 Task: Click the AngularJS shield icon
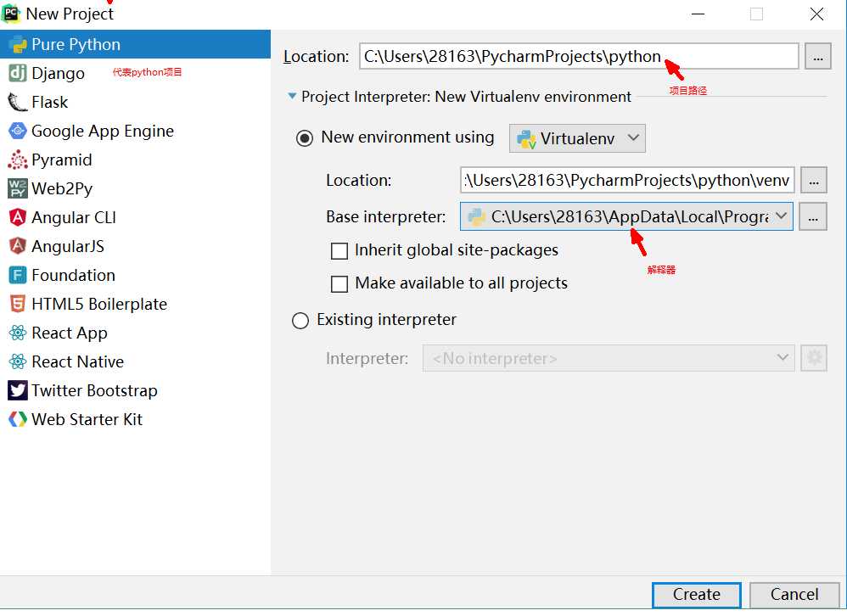17,246
